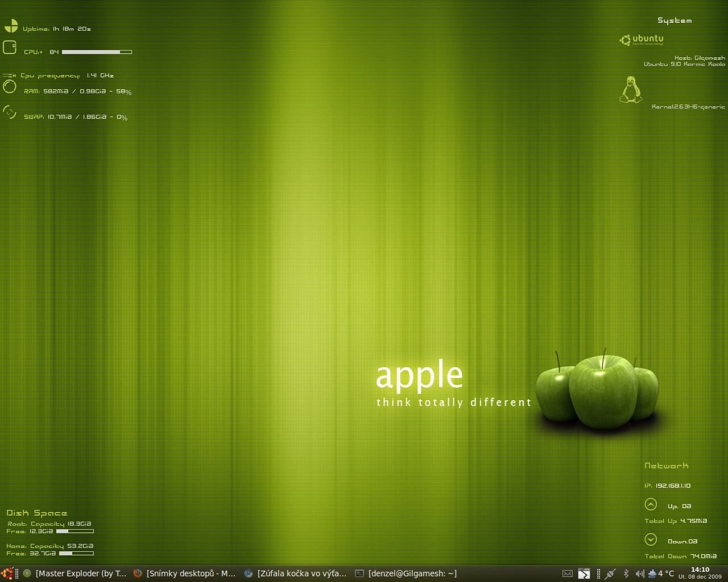This screenshot has height=582, width=728.
Task: Click the terminal icon in the taskbar
Action: (359, 573)
